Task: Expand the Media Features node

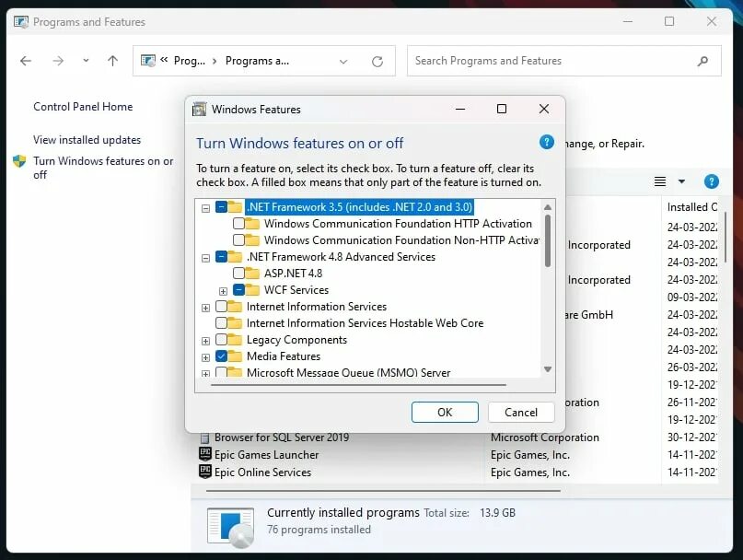Action: (205, 357)
